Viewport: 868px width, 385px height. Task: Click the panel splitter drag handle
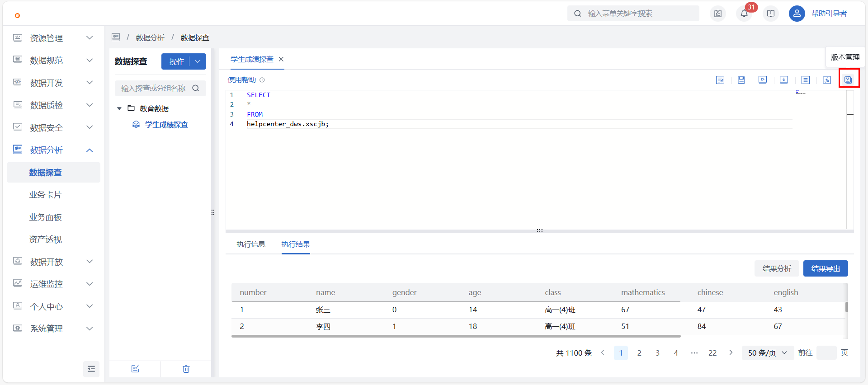[x=213, y=212]
